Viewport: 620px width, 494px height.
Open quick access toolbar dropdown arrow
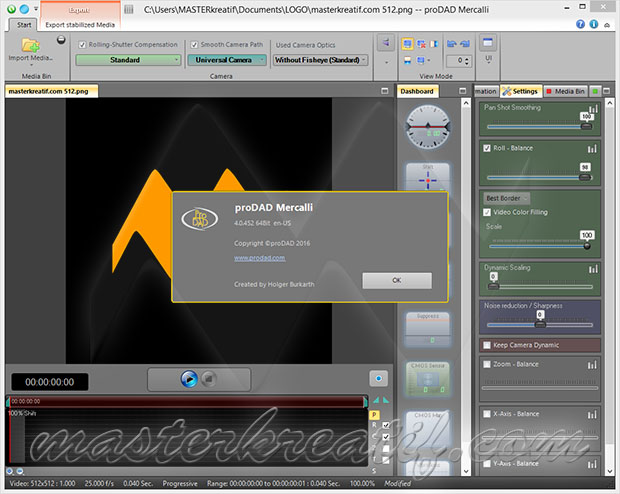click(x=36, y=9)
